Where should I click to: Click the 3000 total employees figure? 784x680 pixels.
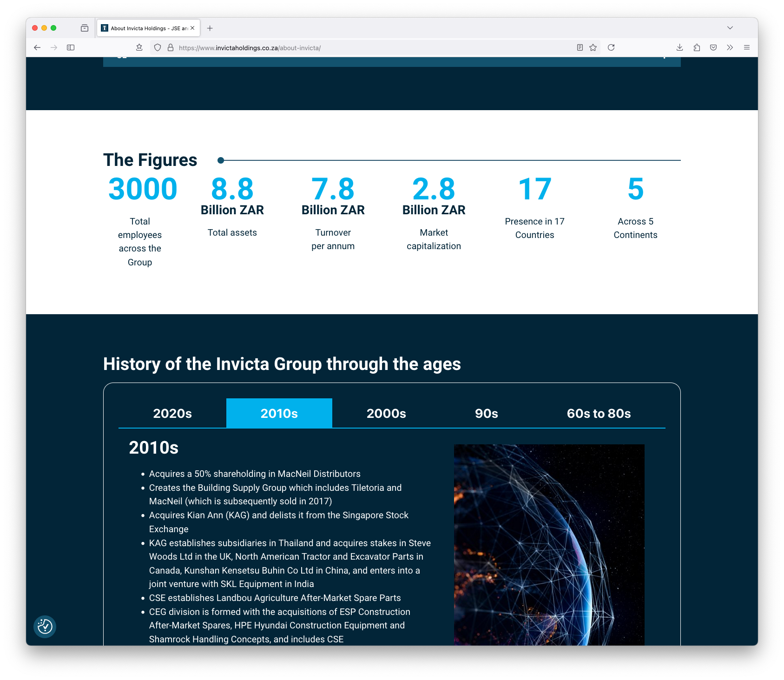[x=143, y=189]
